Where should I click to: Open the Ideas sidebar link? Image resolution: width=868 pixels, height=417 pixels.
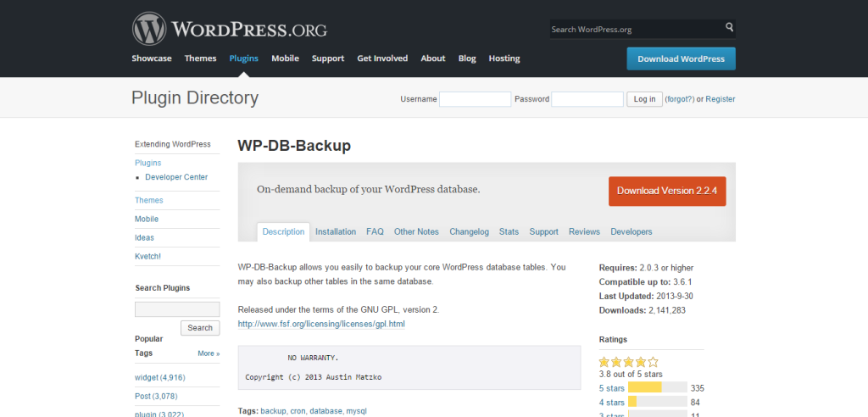click(144, 237)
